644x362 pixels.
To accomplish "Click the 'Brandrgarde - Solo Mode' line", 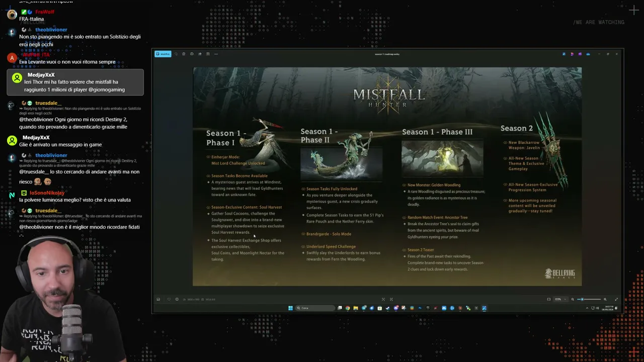I will pos(329,234).
